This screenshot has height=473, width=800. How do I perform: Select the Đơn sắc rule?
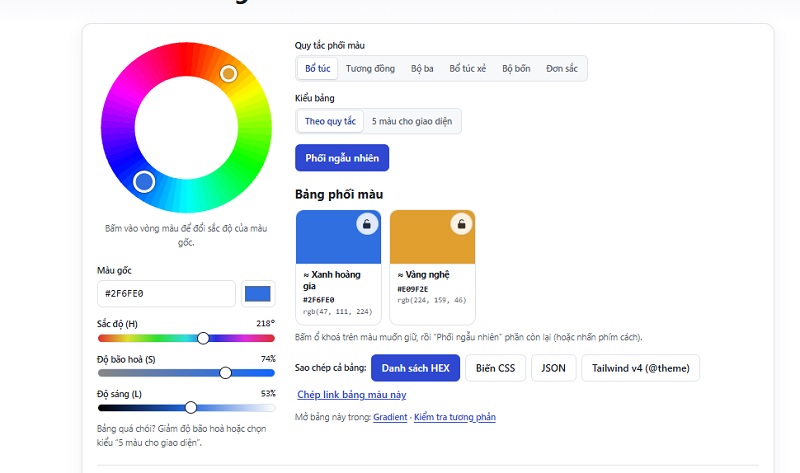click(x=562, y=68)
